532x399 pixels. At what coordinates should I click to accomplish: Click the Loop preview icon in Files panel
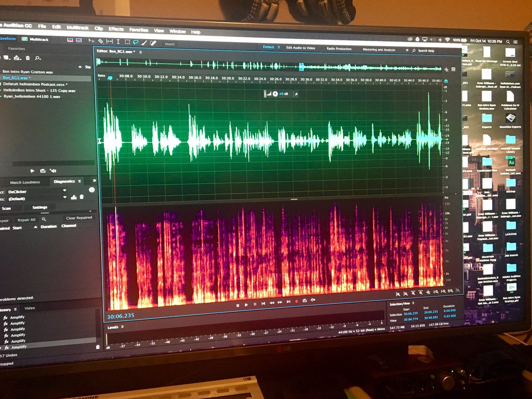pos(43,171)
